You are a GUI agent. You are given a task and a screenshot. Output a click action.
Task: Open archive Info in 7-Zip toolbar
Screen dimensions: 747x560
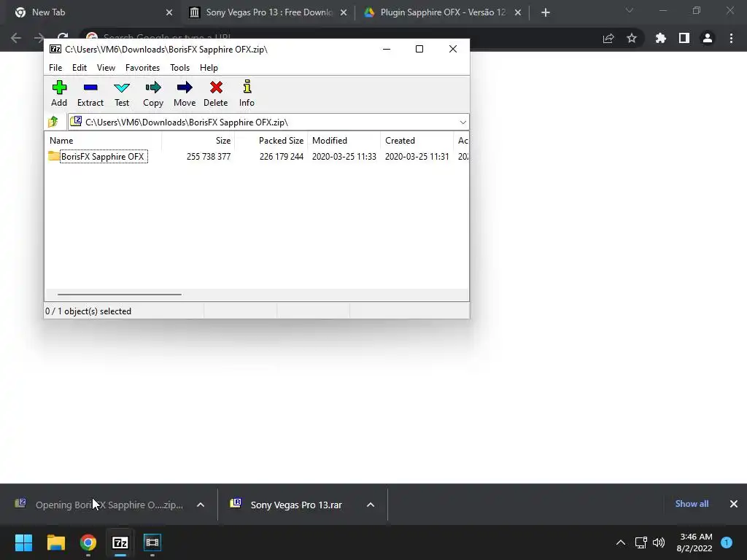(x=247, y=94)
